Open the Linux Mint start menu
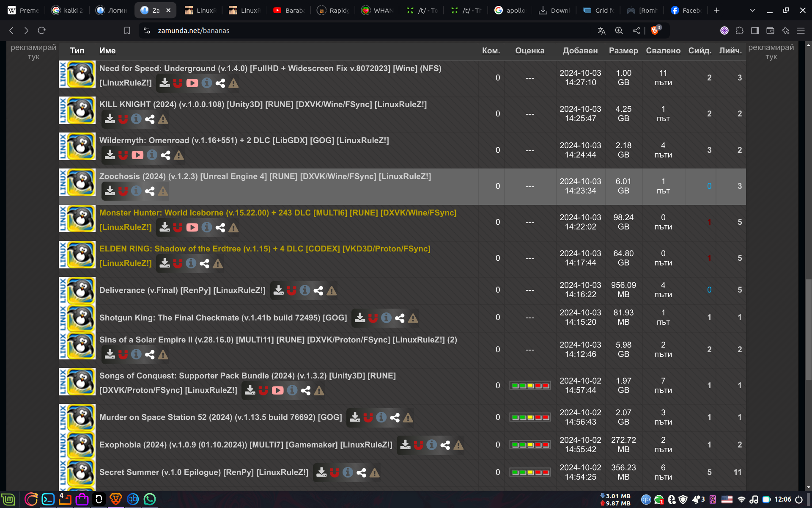Viewport: 812px width, 508px height. 8,500
